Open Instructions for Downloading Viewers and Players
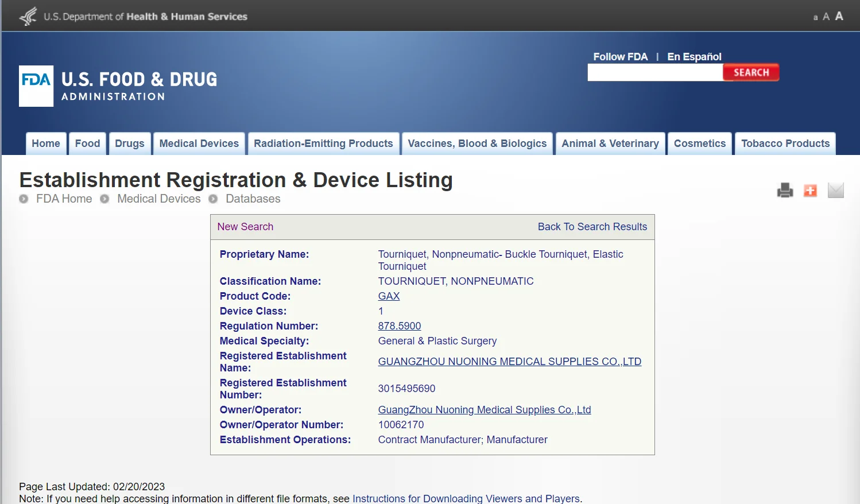Screen dimensions: 860x504 pyautogui.click(x=466, y=499)
